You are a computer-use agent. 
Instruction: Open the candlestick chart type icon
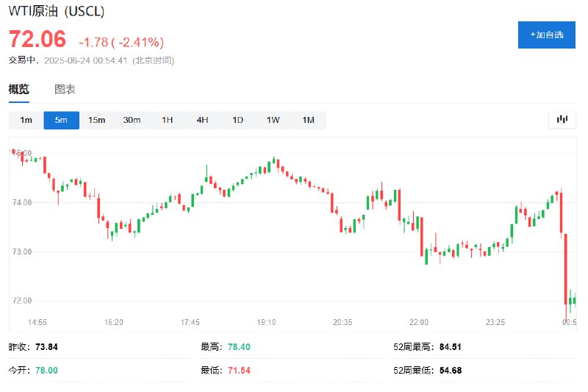click(562, 120)
